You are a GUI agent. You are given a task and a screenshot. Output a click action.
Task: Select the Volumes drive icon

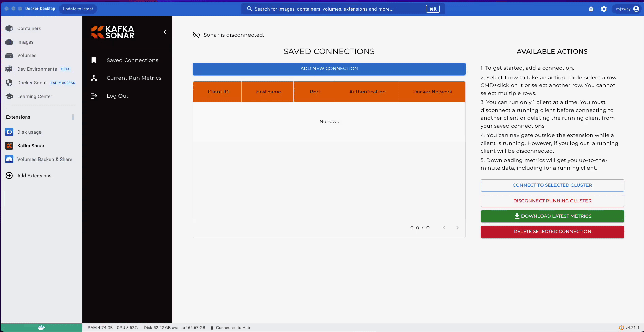click(9, 55)
